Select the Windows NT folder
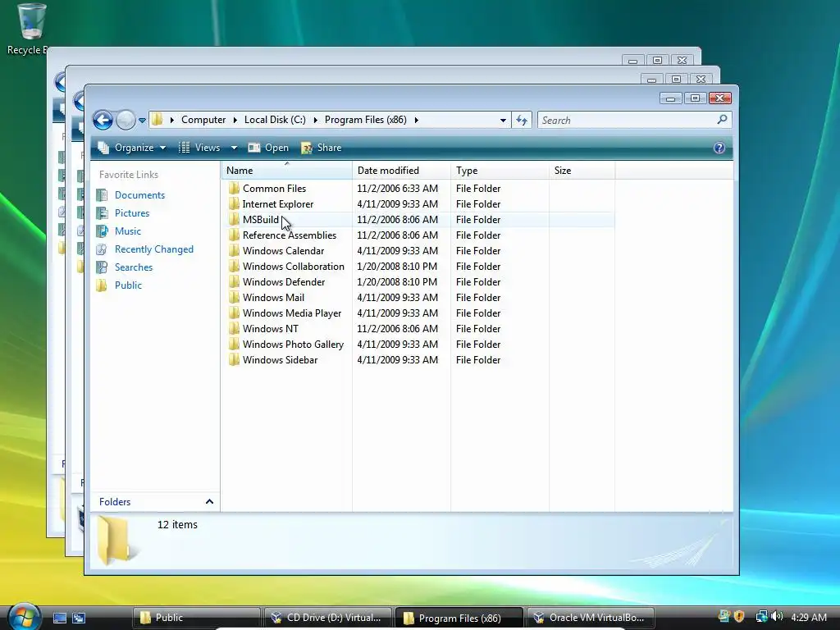 pyautogui.click(x=271, y=328)
